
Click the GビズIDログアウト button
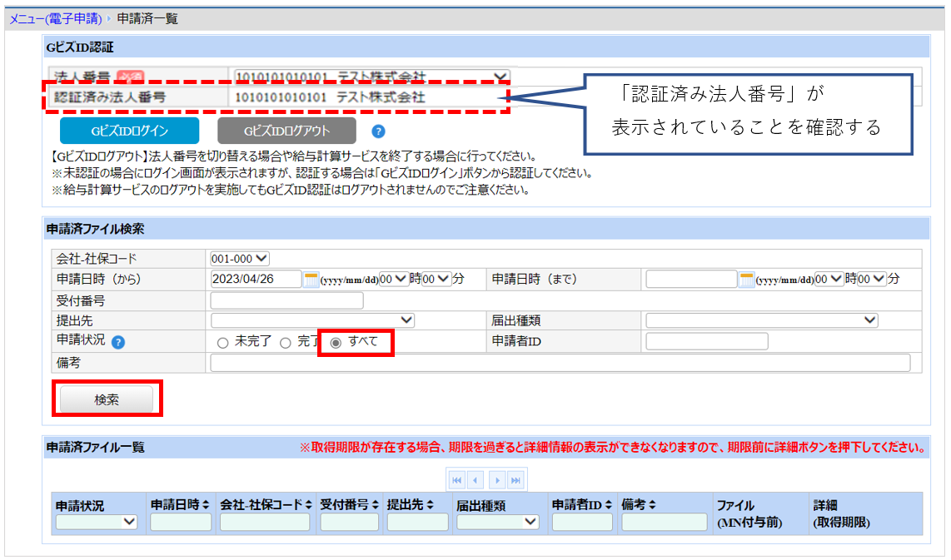(286, 131)
